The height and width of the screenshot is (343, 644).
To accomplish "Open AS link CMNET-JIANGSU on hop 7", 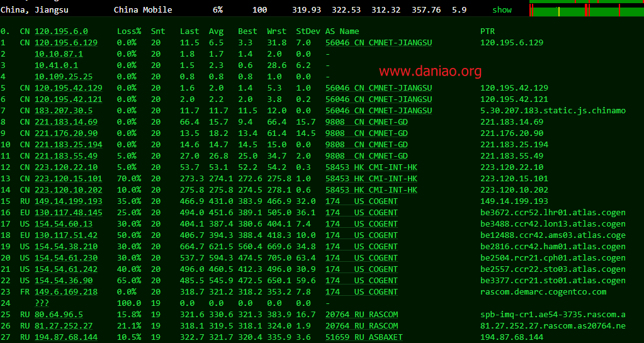I will 379,111.
